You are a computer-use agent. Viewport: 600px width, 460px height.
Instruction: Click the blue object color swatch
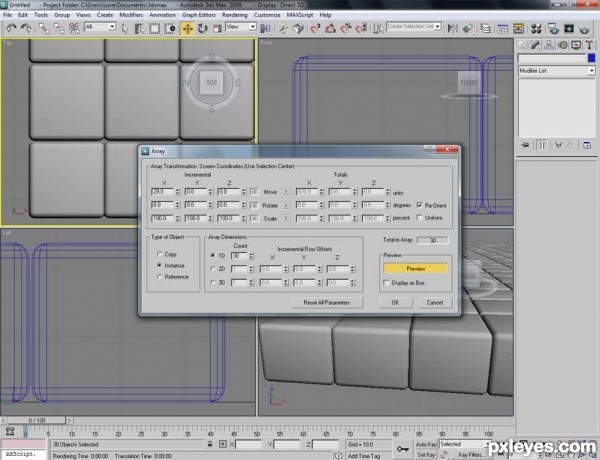click(591, 58)
